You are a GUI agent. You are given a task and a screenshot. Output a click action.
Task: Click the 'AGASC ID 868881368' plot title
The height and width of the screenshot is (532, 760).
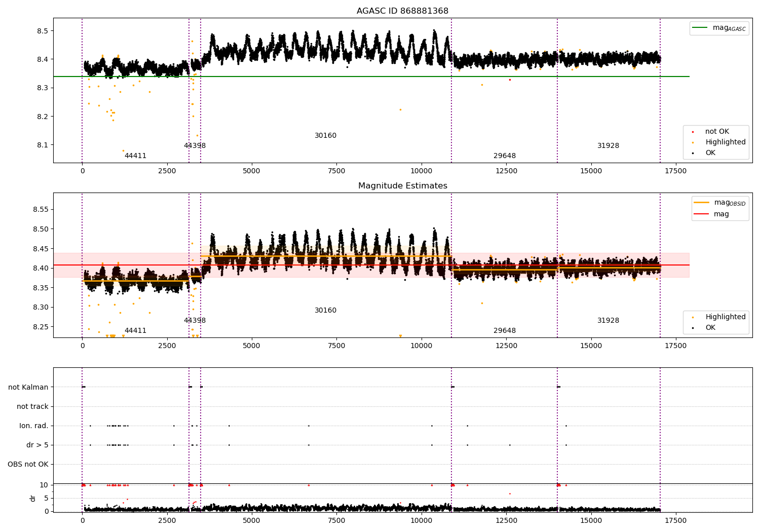point(402,11)
